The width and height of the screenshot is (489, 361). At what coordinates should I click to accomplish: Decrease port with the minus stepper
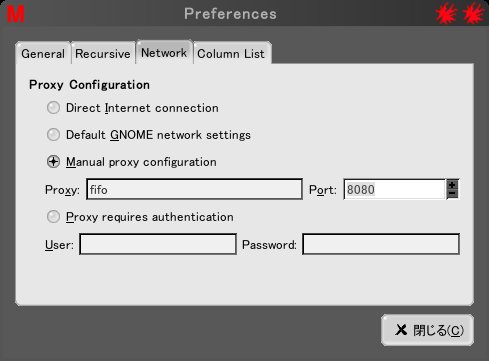pos(452,194)
